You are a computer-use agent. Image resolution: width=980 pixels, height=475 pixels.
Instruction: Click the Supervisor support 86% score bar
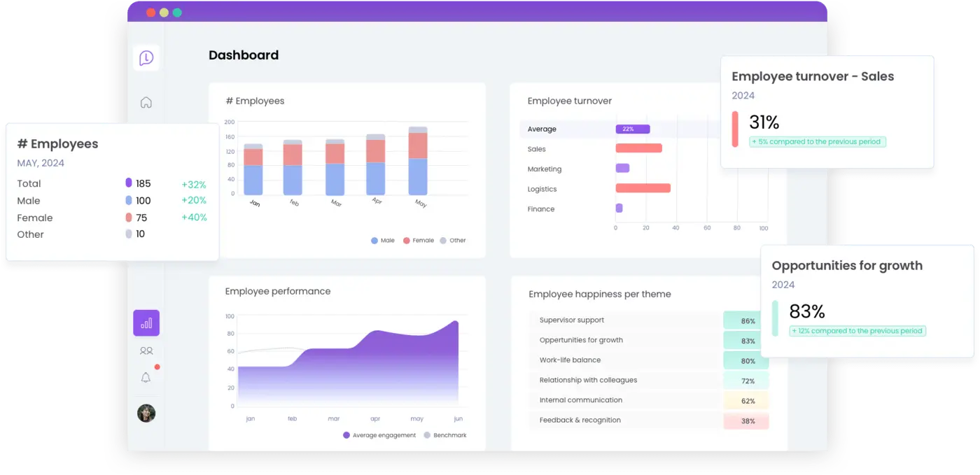pyautogui.click(x=745, y=320)
